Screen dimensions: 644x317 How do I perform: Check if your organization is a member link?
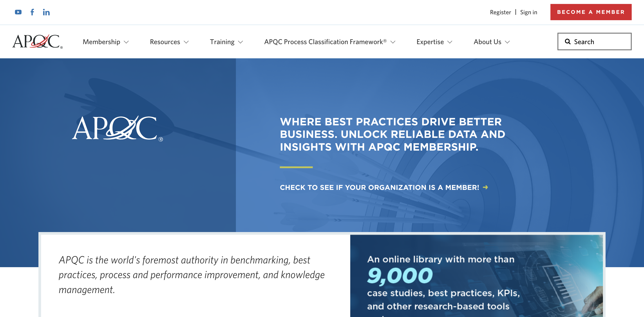[x=379, y=187]
